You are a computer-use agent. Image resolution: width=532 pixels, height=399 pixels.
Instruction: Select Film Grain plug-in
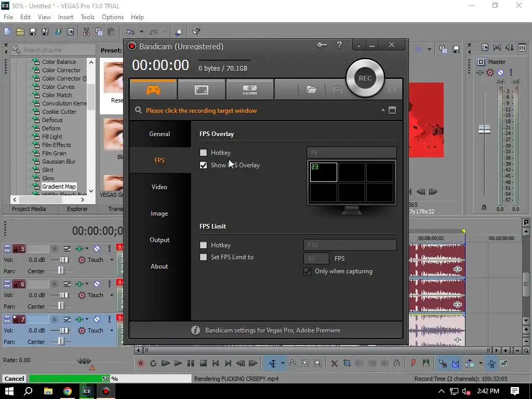[54, 153]
